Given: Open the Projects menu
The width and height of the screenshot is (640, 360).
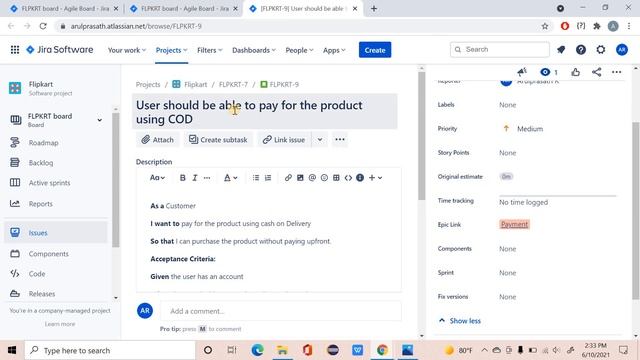Looking at the screenshot, I should (x=171, y=50).
